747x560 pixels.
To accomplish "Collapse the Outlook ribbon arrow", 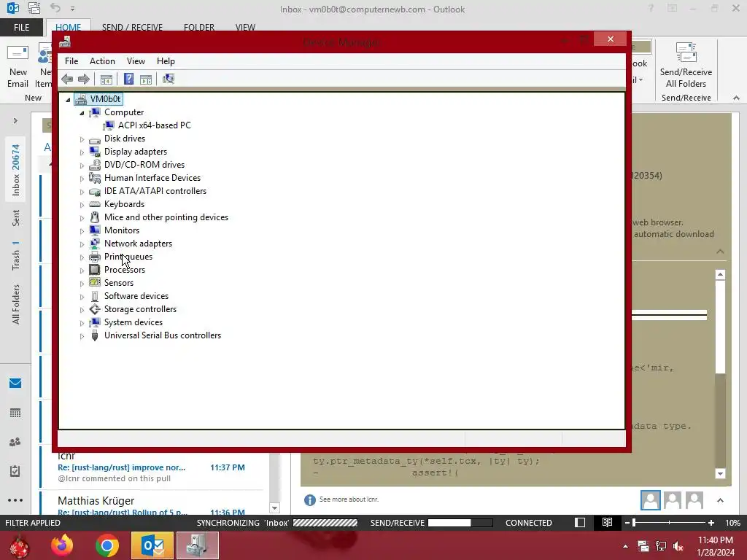I will tap(736, 98).
